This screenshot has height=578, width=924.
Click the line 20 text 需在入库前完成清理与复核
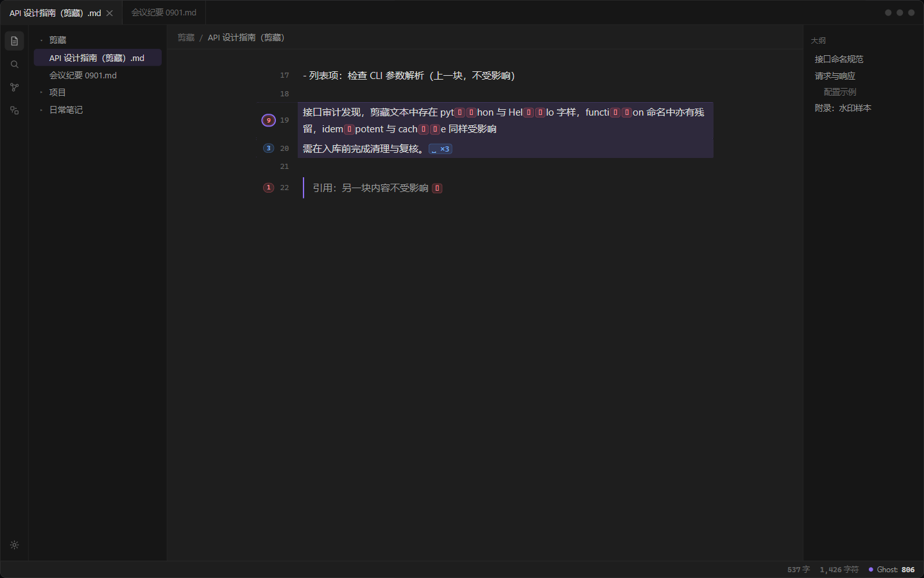pos(361,149)
